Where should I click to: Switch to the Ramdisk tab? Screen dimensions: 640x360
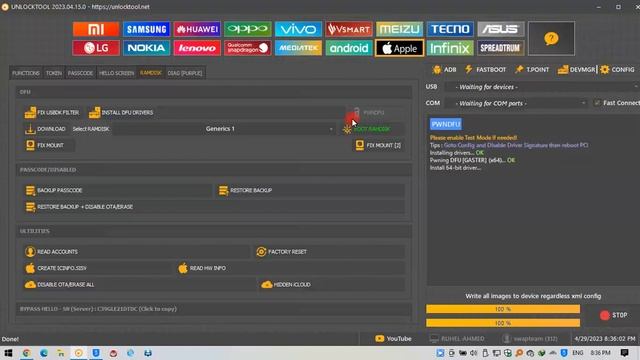[151, 73]
